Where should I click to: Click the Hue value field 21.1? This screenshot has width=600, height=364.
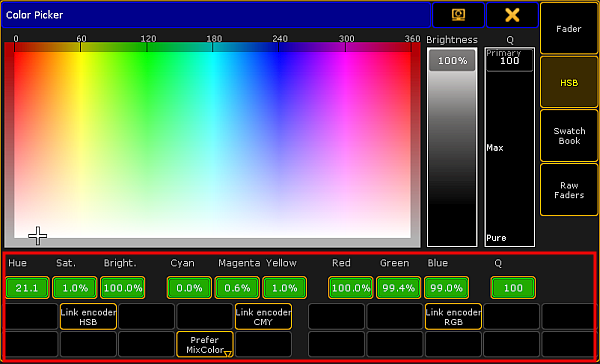[x=27, y=288]
